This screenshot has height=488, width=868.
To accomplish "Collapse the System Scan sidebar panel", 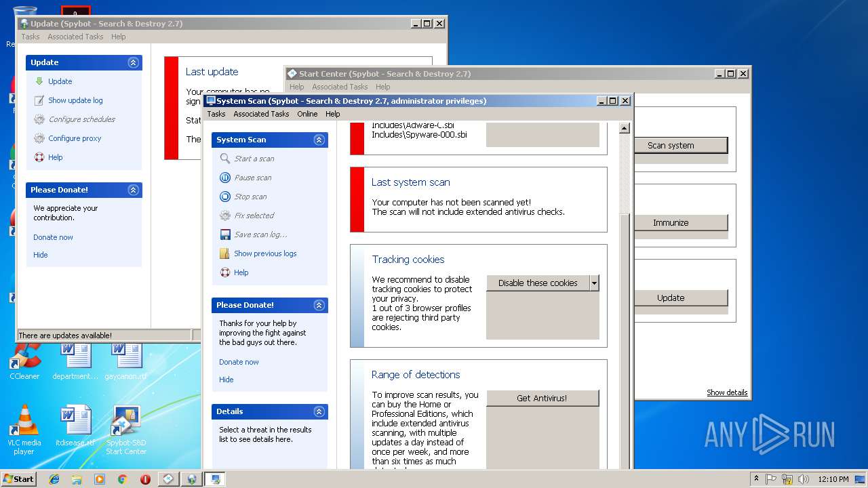I will click(x=319, y=140).
